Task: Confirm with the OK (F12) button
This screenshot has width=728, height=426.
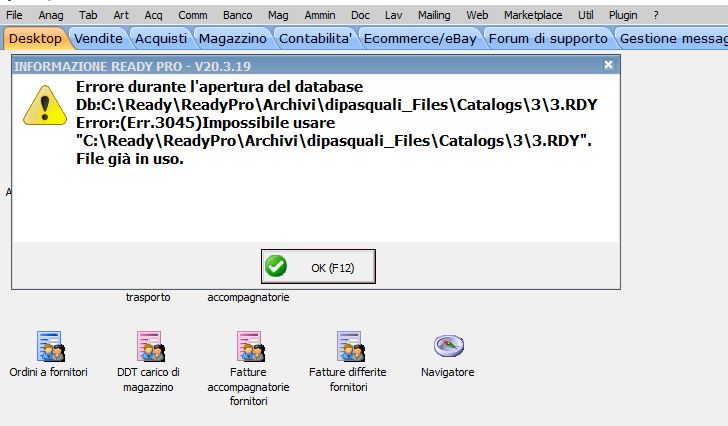Action: point(318,266)
